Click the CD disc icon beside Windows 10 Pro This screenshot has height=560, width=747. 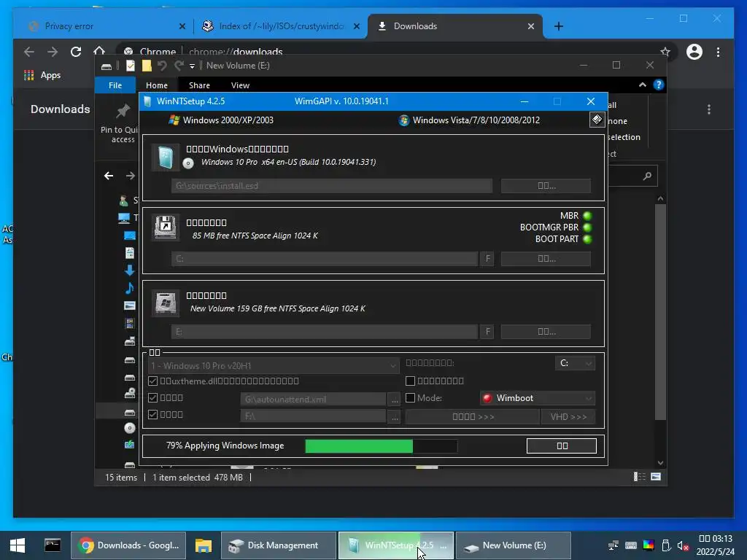[x=188, y=163]
